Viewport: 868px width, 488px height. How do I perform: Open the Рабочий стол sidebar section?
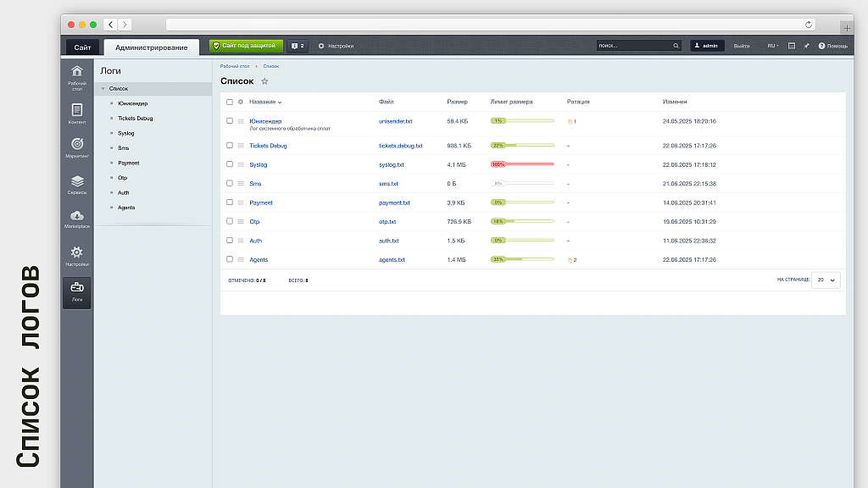77,75
